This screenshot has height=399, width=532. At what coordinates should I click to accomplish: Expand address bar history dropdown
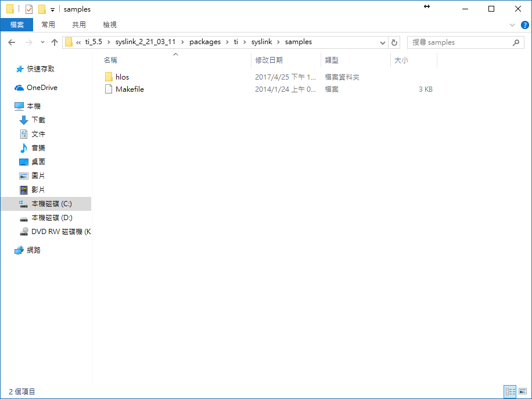382,43
